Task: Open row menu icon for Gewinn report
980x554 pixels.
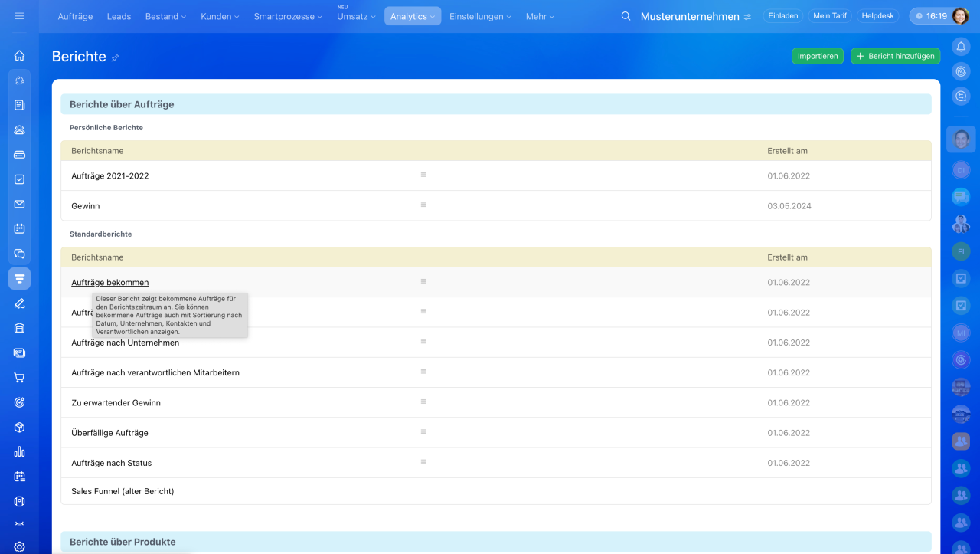Action: coord(423,205)
